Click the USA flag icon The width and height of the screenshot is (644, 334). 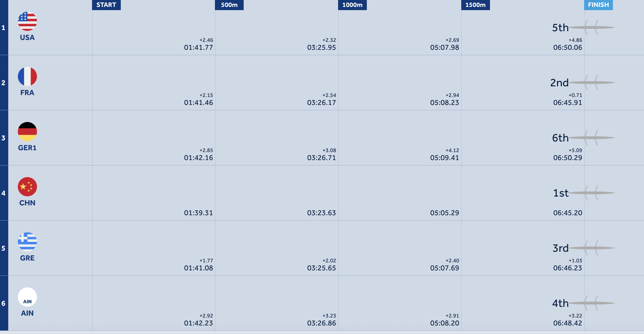point(27,21)
